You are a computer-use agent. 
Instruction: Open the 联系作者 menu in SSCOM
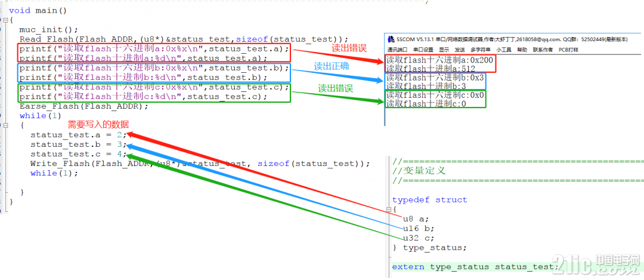543,50
